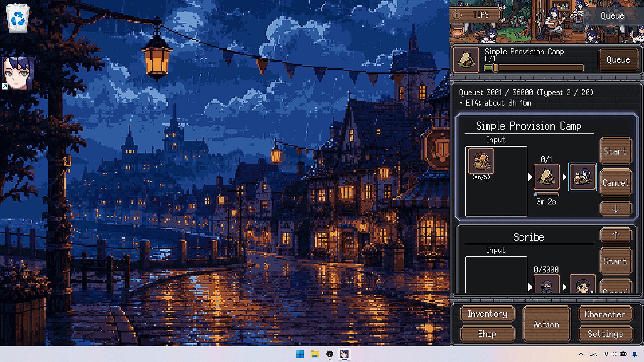Move Scribe task up in queue
Image resolution: width=644 pixels, height=362 pixels.
615,235
